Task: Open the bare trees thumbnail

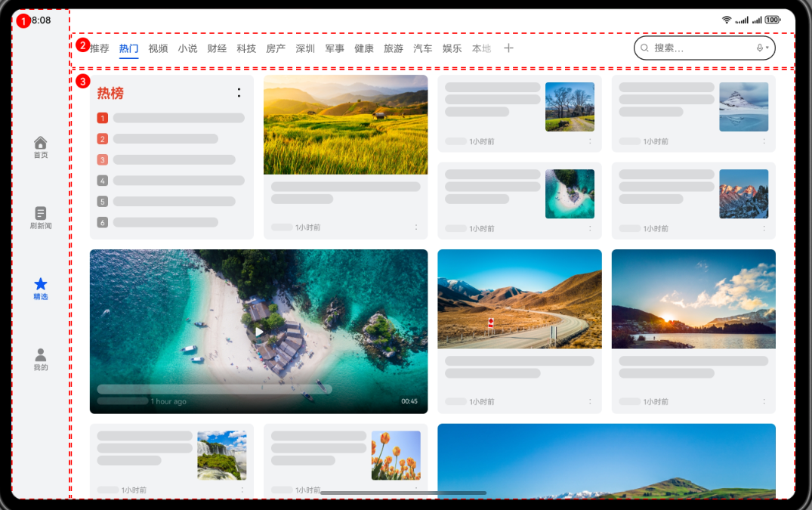Action: click(570, 107)
